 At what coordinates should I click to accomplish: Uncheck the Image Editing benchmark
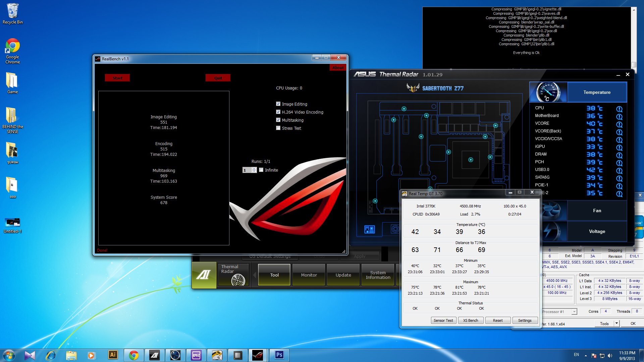[x=278, y=104]
